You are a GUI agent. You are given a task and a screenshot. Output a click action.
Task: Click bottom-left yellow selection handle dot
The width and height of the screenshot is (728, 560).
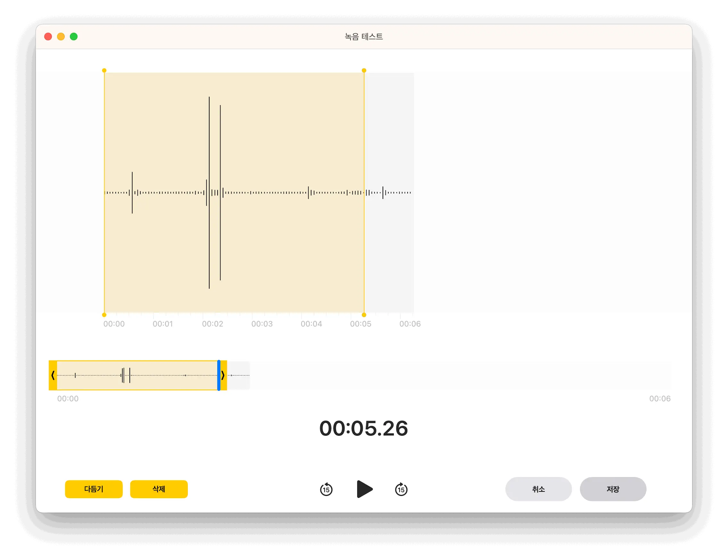click(104, 315)
